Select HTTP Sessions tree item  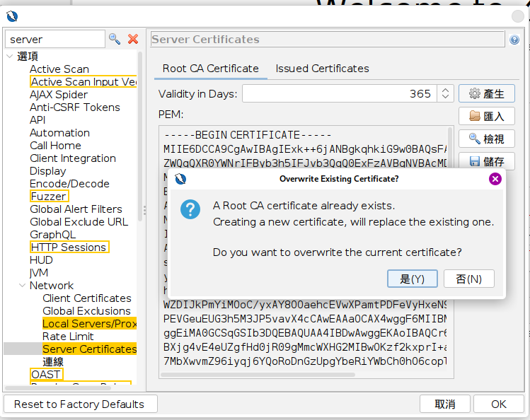pyautogui.click(x=69, y=247)
